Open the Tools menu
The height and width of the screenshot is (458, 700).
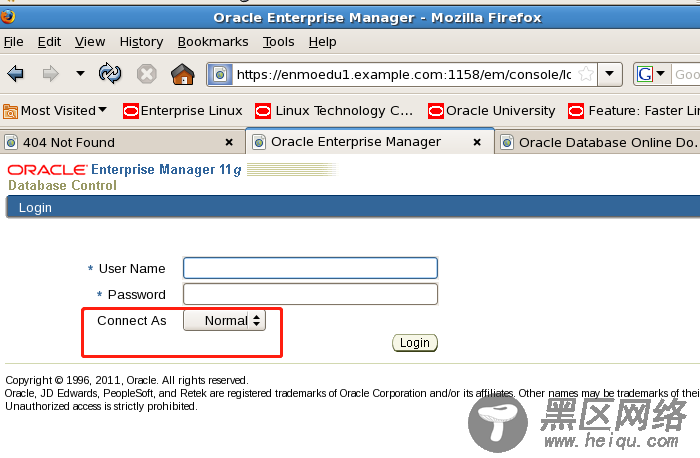(x=278, y=42)
